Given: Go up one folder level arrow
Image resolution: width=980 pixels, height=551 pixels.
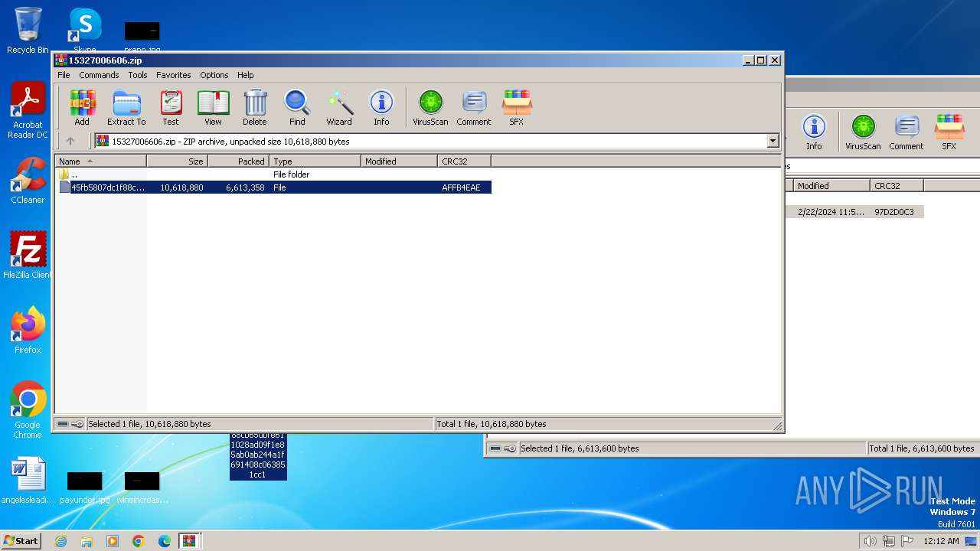Looking at the screenshot, I should [x=70, y=141].
